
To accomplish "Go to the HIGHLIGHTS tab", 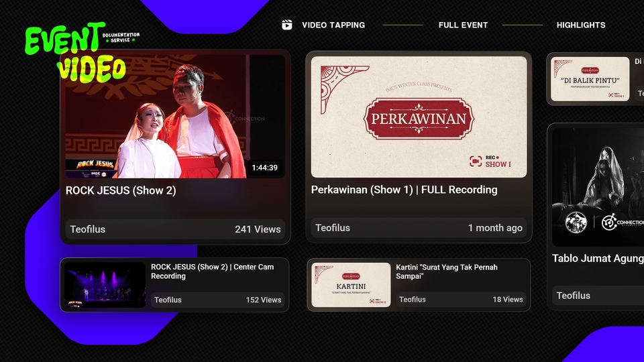I will coord(581,25).
